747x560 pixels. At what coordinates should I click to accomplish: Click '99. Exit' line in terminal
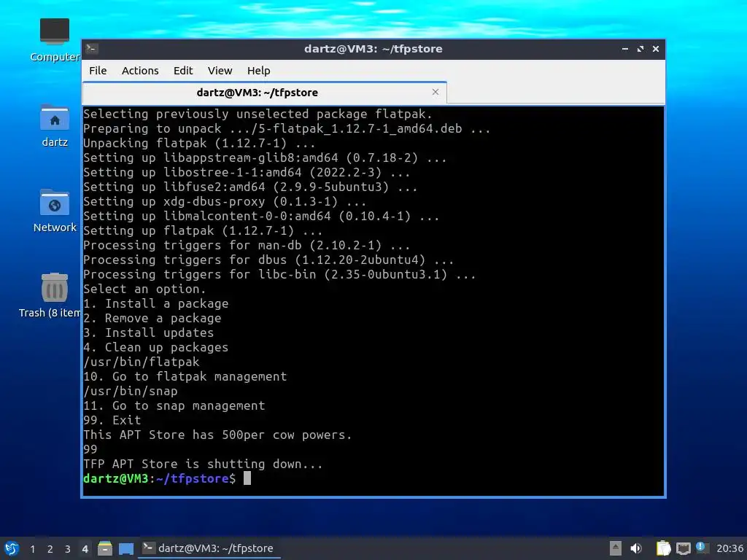(x=112, y=420)
